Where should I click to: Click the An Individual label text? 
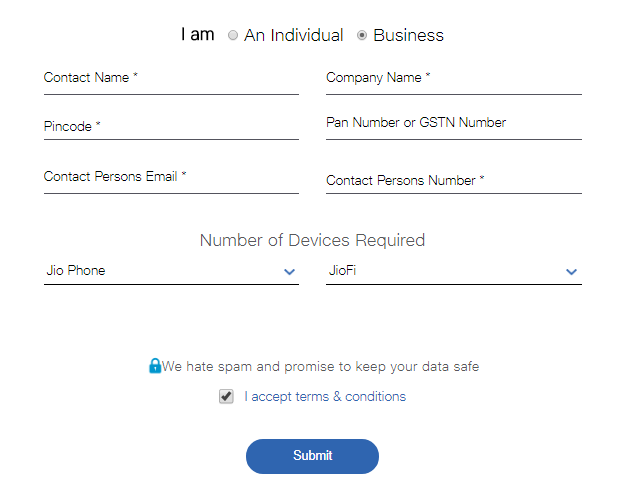pos(294,35)
